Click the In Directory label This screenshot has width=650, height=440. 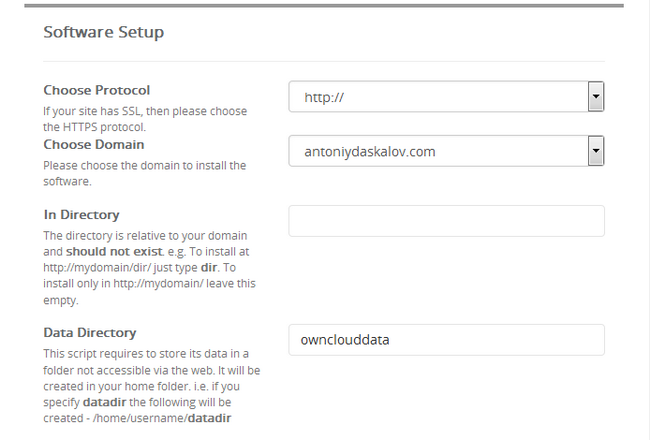tap(81, 215)
